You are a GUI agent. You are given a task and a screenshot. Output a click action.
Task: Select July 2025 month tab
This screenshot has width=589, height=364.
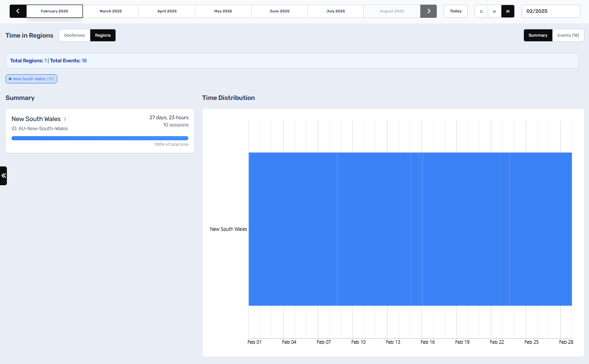click(x=336, y=11)
